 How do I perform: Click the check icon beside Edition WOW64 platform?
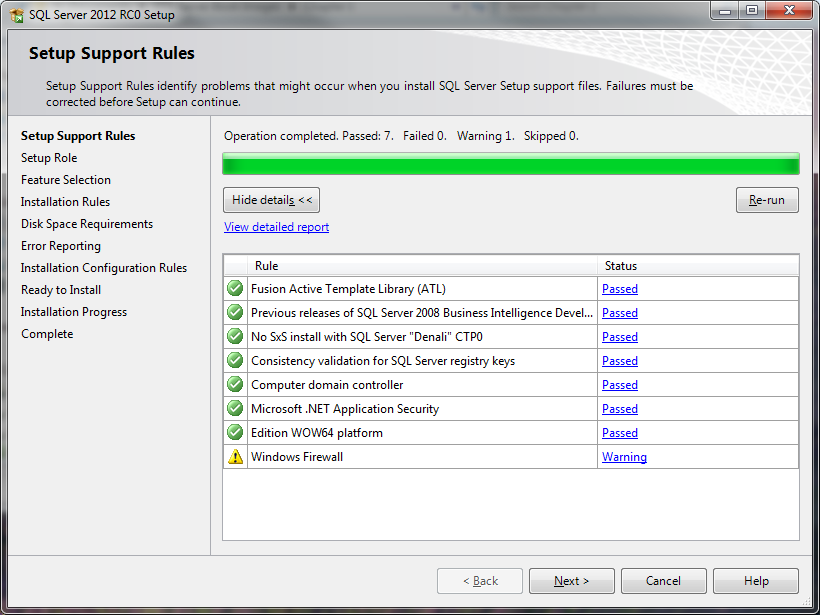click(235, 432)
